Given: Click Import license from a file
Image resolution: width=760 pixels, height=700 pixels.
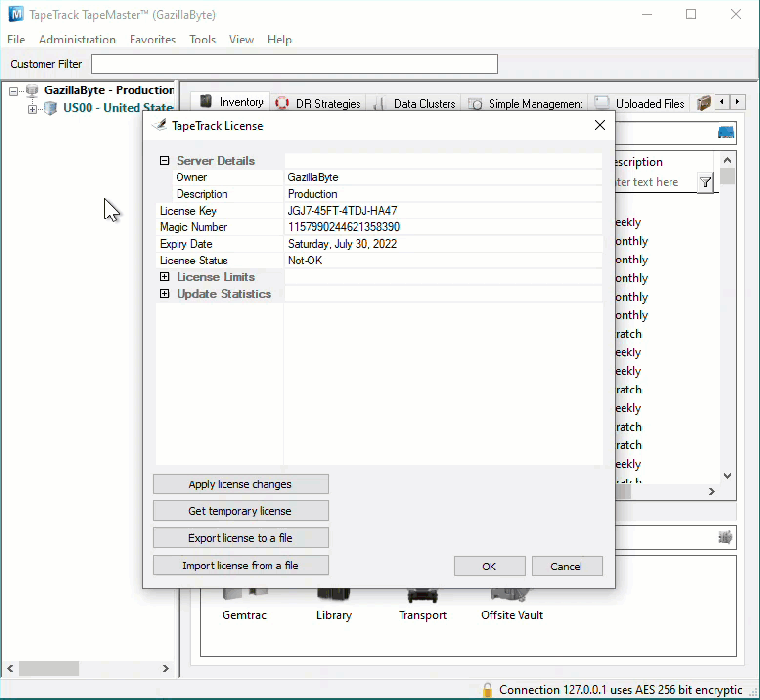Looking at the screenshot, I should point(241,565).
